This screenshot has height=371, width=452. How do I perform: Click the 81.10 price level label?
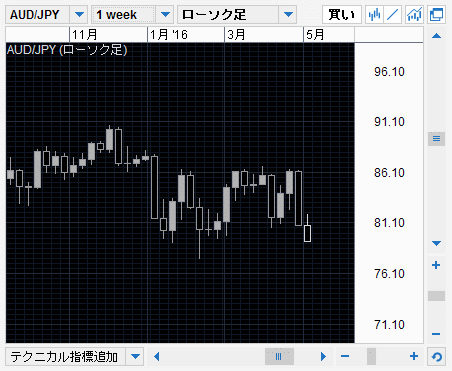coord(389,223)
